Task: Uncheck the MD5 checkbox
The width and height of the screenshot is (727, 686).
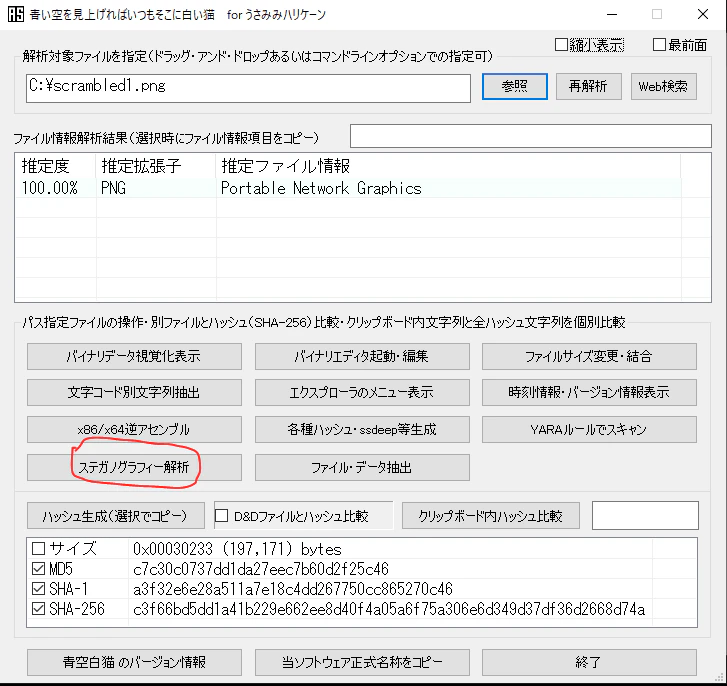Action: pyautogui.click(x=38, y=569)
